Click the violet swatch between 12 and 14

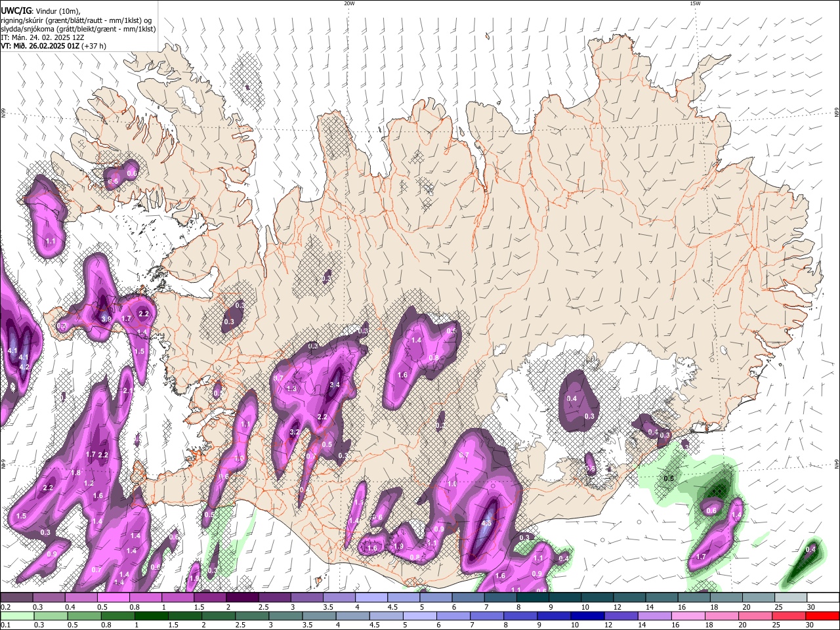(621, 616)
